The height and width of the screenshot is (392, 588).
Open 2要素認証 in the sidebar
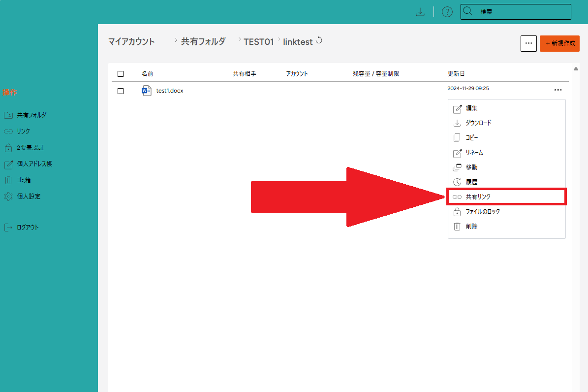coord(30,148)
